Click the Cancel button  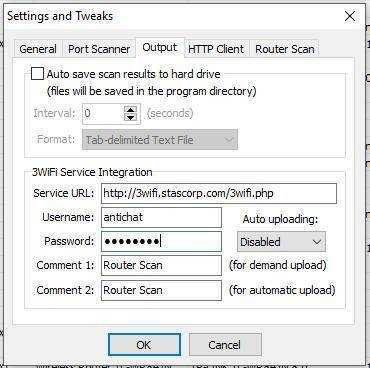(225, 345)
